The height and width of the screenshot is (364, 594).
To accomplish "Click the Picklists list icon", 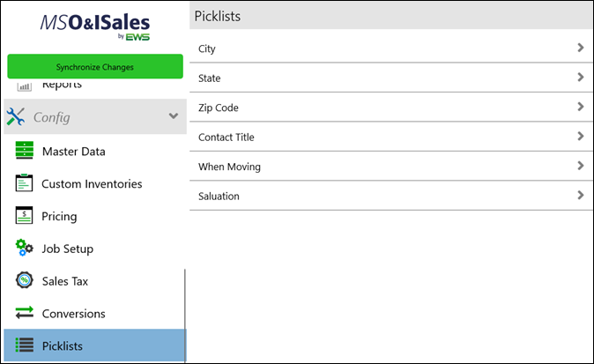I will pos(25,345).
